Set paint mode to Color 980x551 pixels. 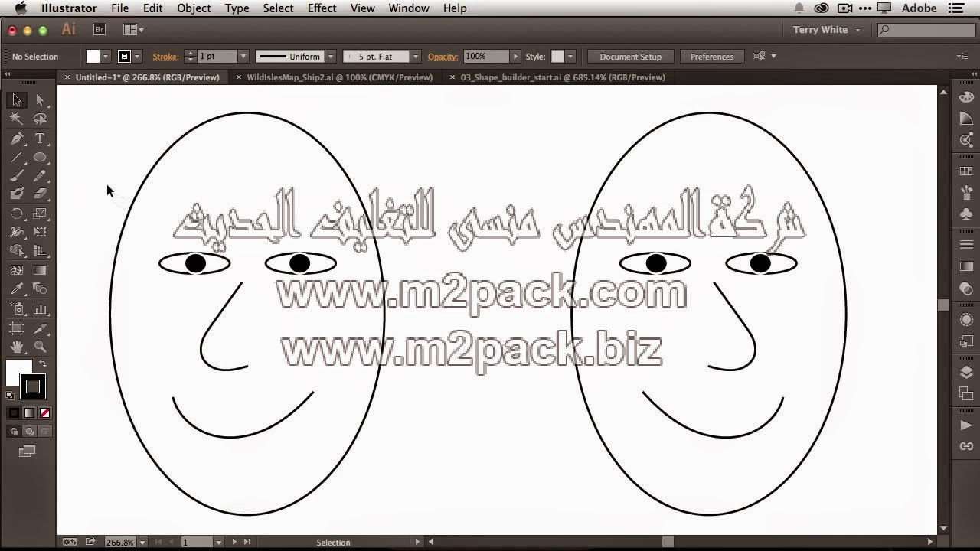14,412
